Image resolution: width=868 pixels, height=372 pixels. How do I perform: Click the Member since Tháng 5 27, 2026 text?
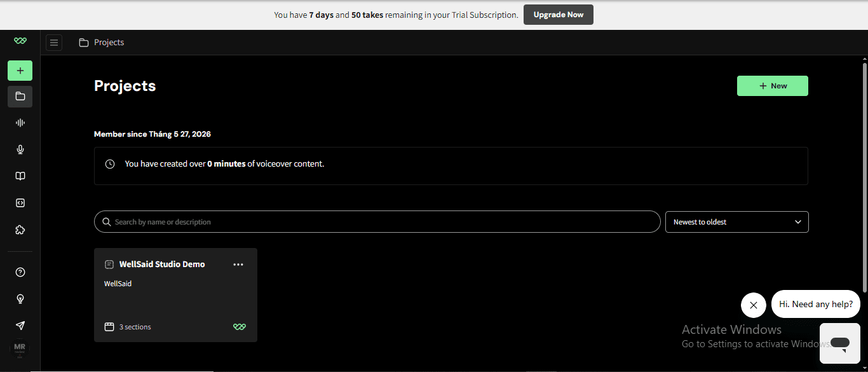(153, 134)
